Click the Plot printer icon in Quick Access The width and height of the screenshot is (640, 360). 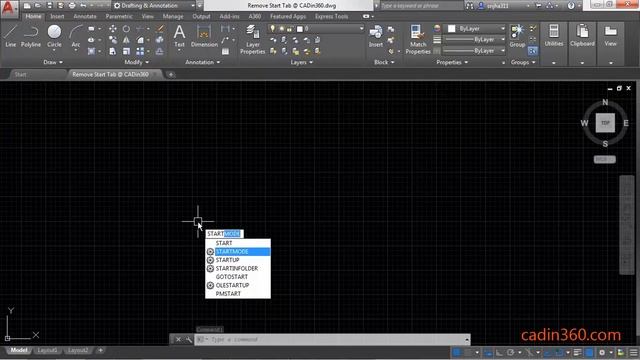pyautogui.click(x=72, y=6)
